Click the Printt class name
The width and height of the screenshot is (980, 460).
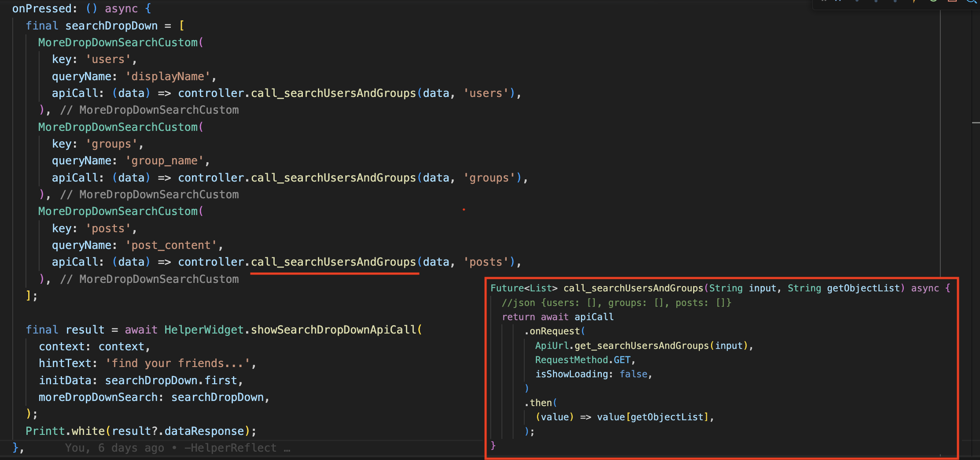(45, 431)
